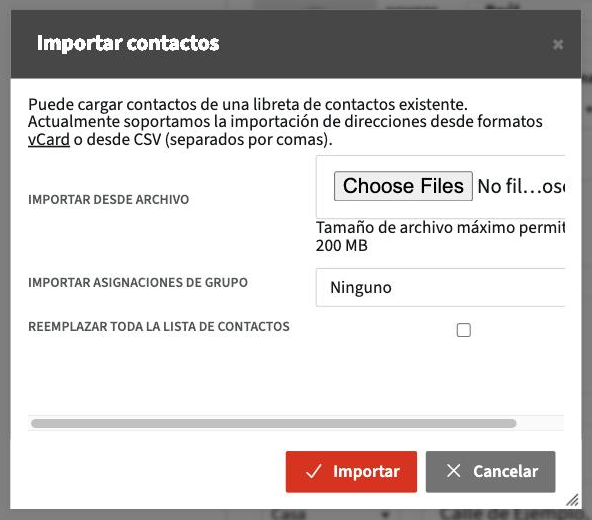
Task: Click the 'Importar desde archivo' label
Action: pos(108,199)
